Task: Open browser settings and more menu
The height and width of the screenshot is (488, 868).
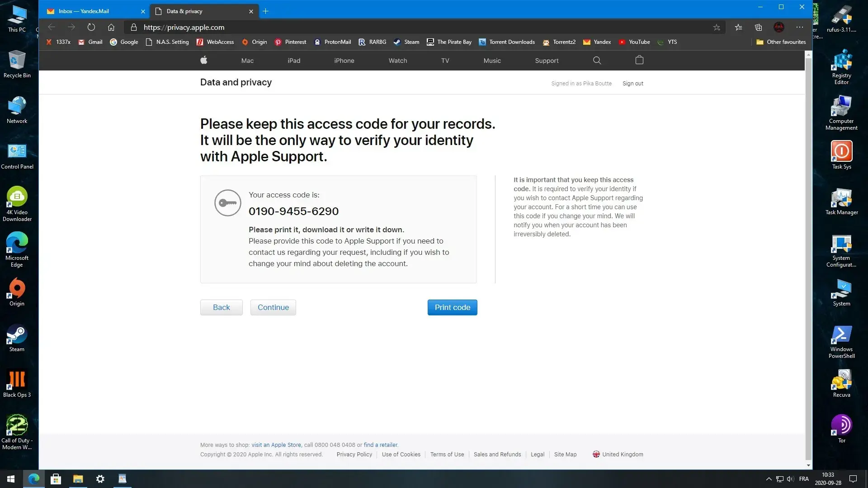Action: [x=800, y=27]
